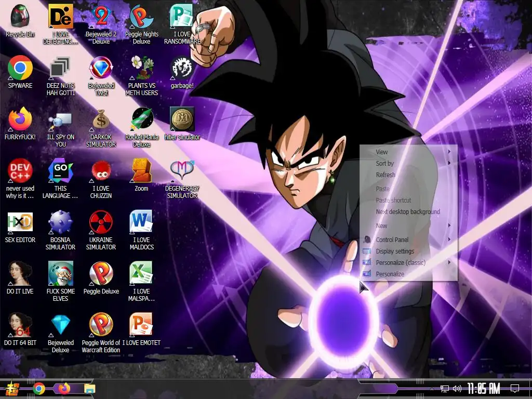Open the Action Center notification icon
Screen dimensions: 532x399
[515, 389]
